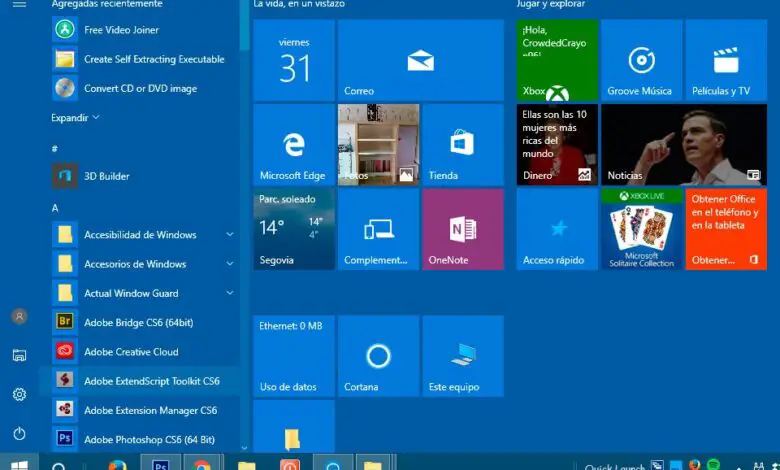Open the Correo mail tile

[x=421, y=60]
